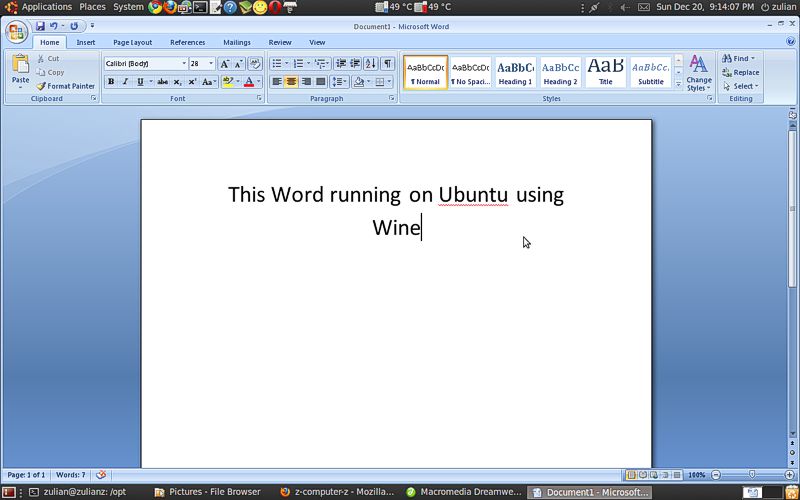Toggle underline formatting
The image size is (800, 500).
140,82
